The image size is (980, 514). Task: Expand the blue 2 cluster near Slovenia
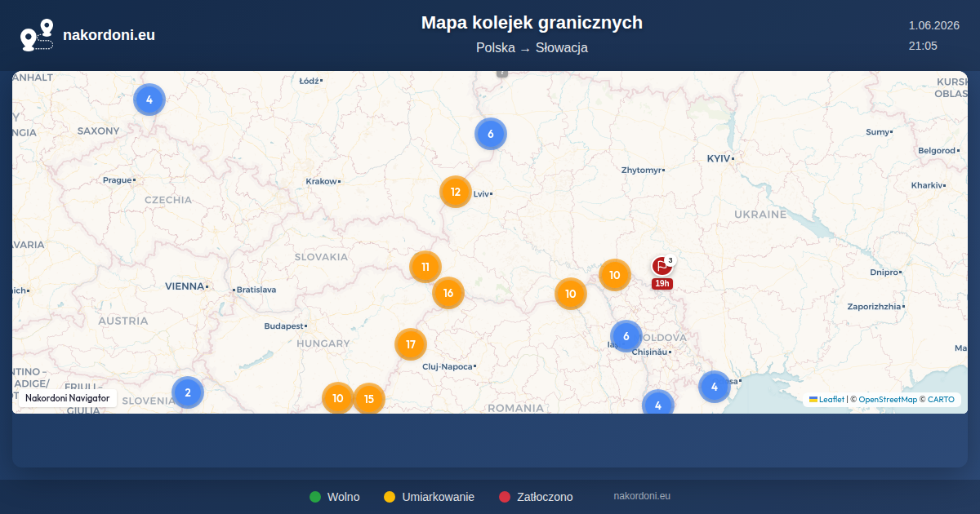[x=188, y=392]
